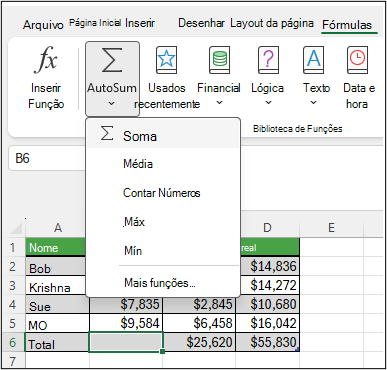Choose Média from the AutoSum menu
Image resolution: width=387 pixels, height=370 pixels.
click(x=138, y=164)
